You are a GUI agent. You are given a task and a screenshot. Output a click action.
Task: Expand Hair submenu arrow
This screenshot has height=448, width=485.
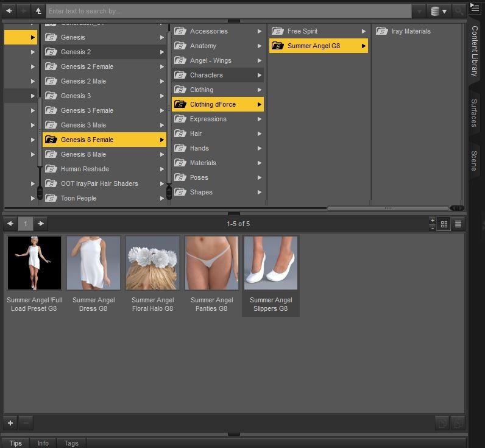tap(259, 133)
